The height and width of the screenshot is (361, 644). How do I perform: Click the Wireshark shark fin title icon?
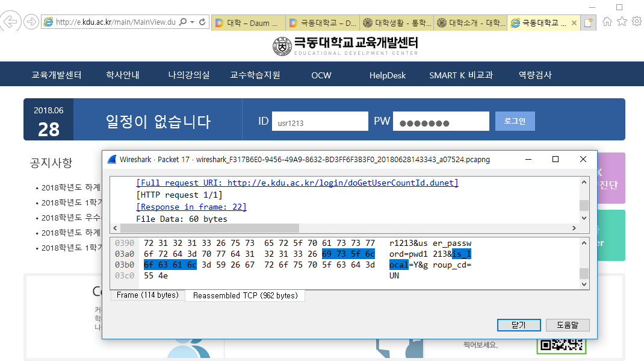click(112, 160)
